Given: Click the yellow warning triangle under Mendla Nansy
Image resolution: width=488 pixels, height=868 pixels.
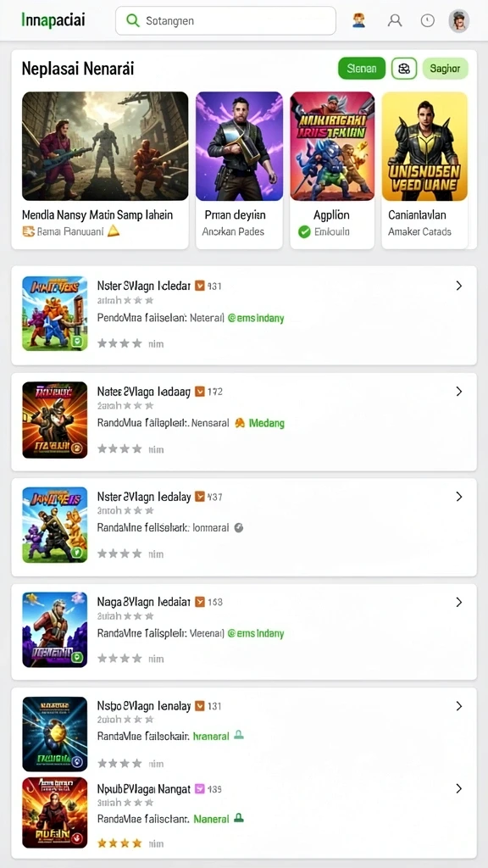Looking at the screenshot, I should coord(114,231).
